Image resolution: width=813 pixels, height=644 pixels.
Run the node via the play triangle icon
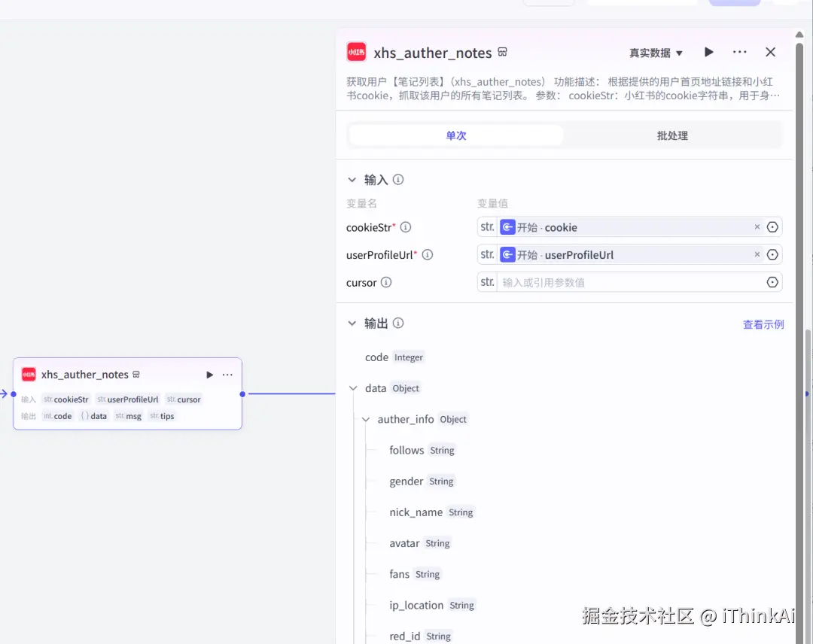[708, 52]
